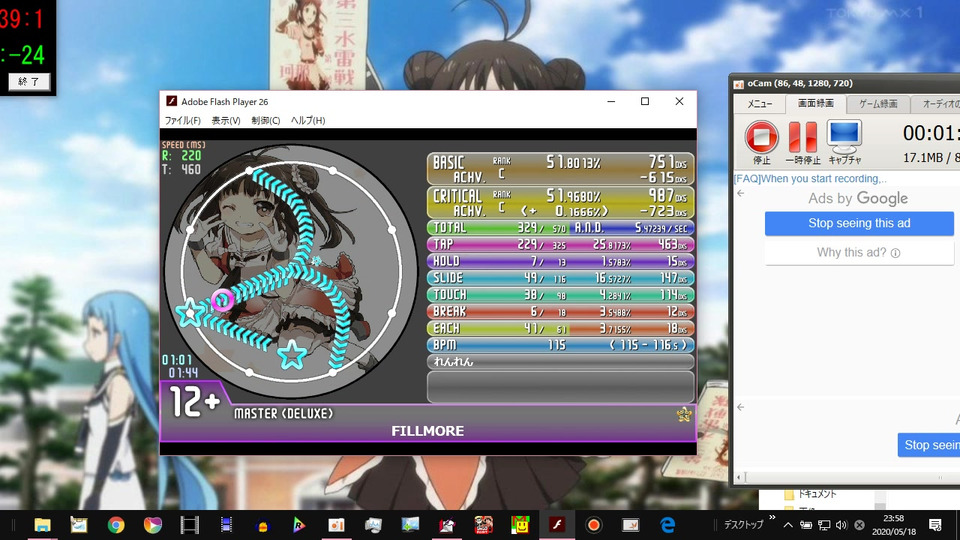Open Microsoft Edge from the taskbar
Image resolution: width=960 pixels, height=540 pixels.
click(x=667, y=525)
